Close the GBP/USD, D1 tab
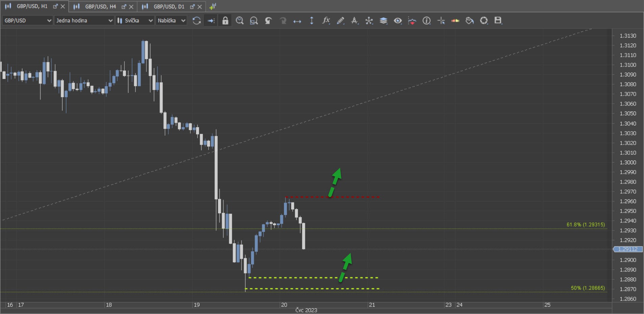Screen dimensions: 644x314 [200, 6]
